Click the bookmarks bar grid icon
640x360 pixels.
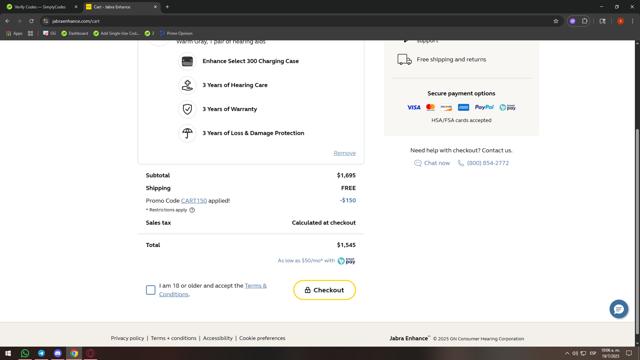coord(31,33)
